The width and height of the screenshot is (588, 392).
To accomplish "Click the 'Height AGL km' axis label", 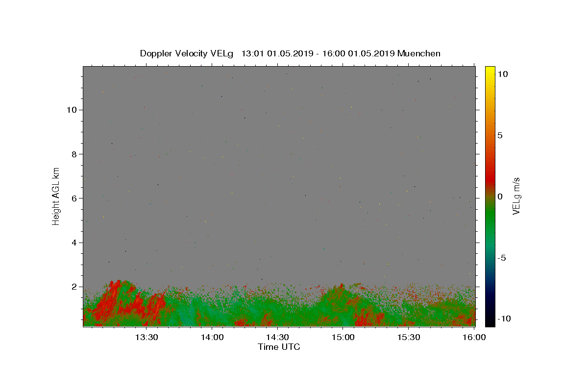I will [x=56, y=196].
